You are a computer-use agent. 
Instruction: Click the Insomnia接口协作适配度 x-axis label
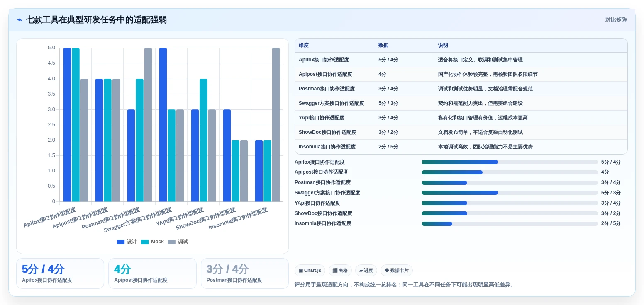pyautogui.click(x=238, y=219)
